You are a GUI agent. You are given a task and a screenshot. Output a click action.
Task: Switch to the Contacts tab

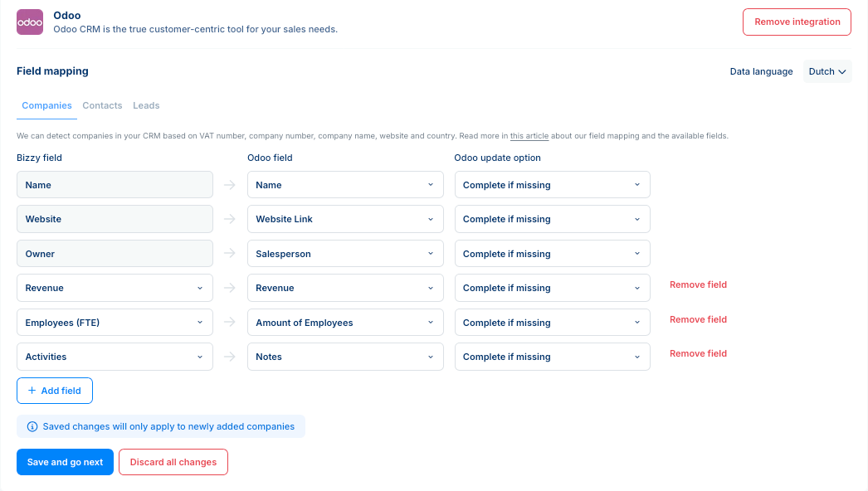click(x=102, y=105)
